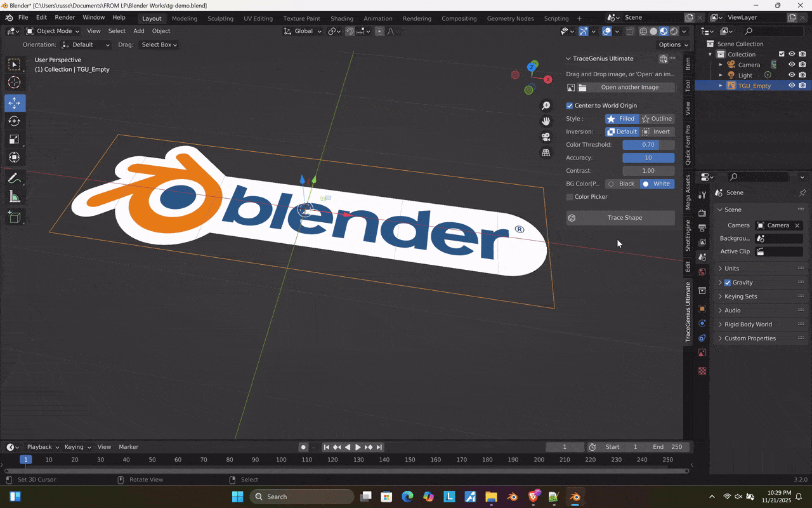Select Black background color option
The image size is (812, 508).
tap(622, 184)
